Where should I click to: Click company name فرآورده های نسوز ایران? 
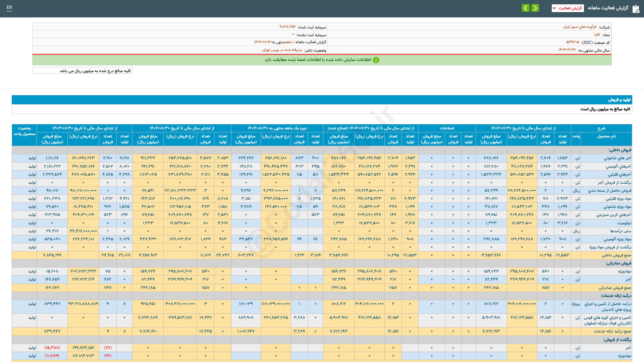(580, 27)
